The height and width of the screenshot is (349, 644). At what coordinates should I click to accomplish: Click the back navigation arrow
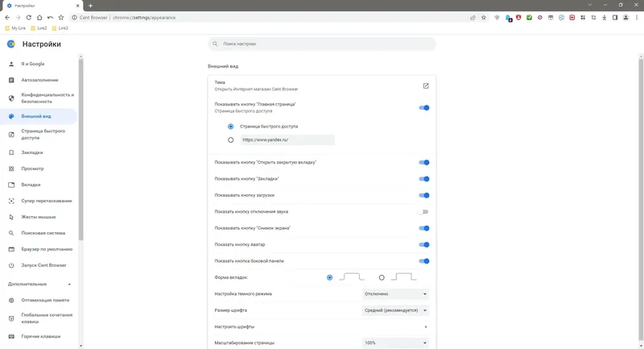point(7,17)
